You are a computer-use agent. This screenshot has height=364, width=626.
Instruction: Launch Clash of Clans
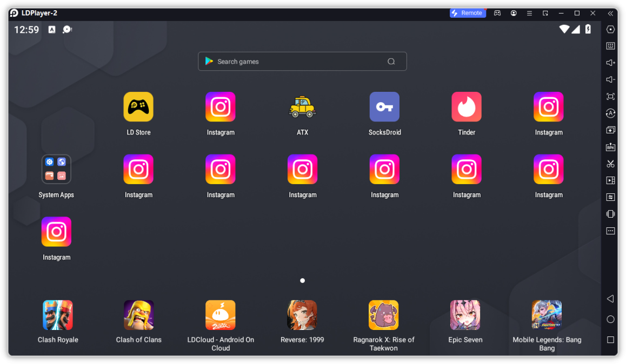coord(138,315)
